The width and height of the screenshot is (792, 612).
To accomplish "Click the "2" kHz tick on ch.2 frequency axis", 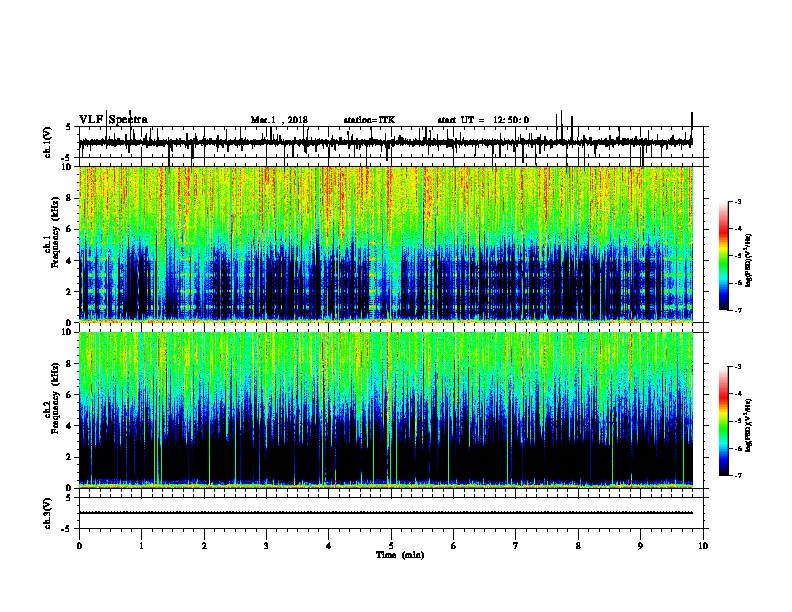I will tap(70, 457).
